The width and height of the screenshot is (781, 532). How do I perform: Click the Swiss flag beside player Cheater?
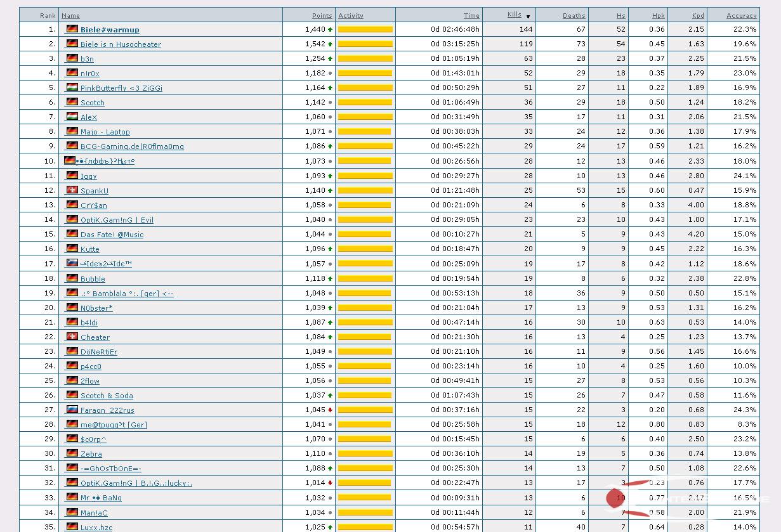point(72,337)
